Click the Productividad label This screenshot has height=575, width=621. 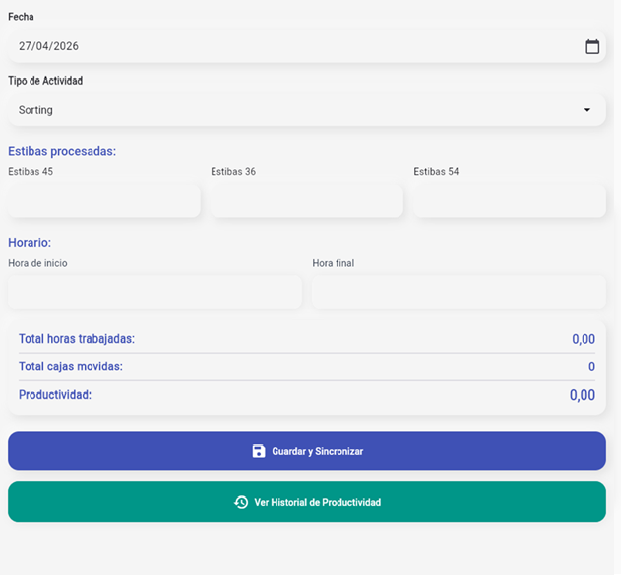(x=55, y=394)
